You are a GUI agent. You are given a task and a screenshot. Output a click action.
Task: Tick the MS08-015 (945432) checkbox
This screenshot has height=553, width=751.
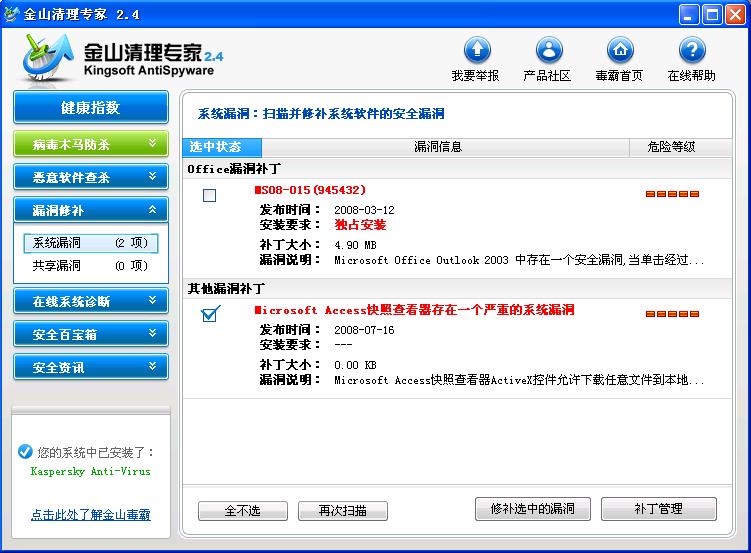(209, 195)
